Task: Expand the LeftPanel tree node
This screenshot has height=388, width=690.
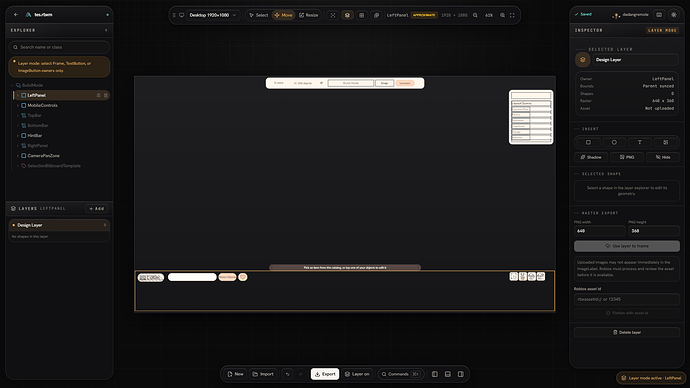Action: coord(18,95)
